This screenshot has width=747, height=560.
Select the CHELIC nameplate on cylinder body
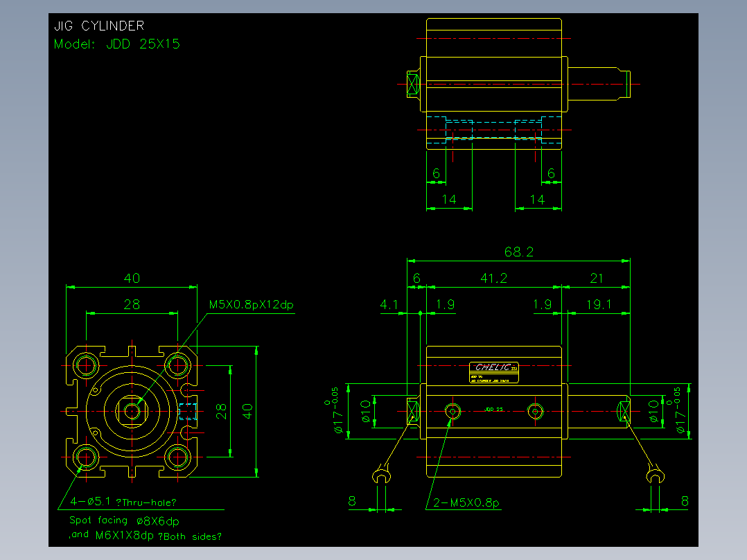coord(494,372)
